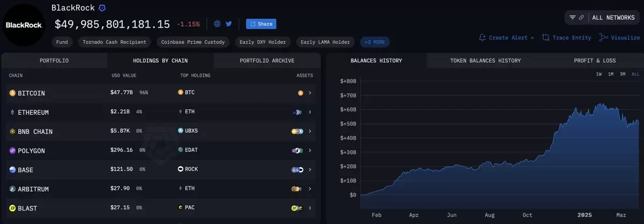Viewport: 644px width, 224px height.
Task: Click the Blast row assets icons
Action: [297, 208]
